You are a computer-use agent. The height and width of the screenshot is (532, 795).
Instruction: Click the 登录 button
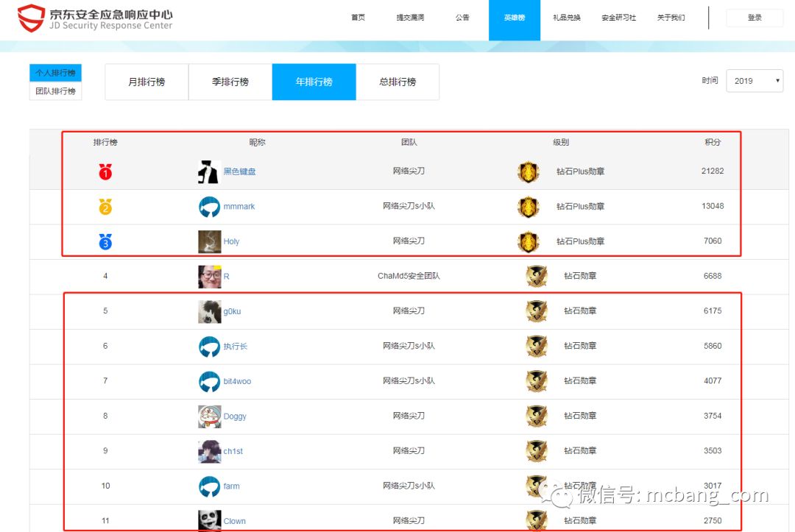[x=755, y=18]
